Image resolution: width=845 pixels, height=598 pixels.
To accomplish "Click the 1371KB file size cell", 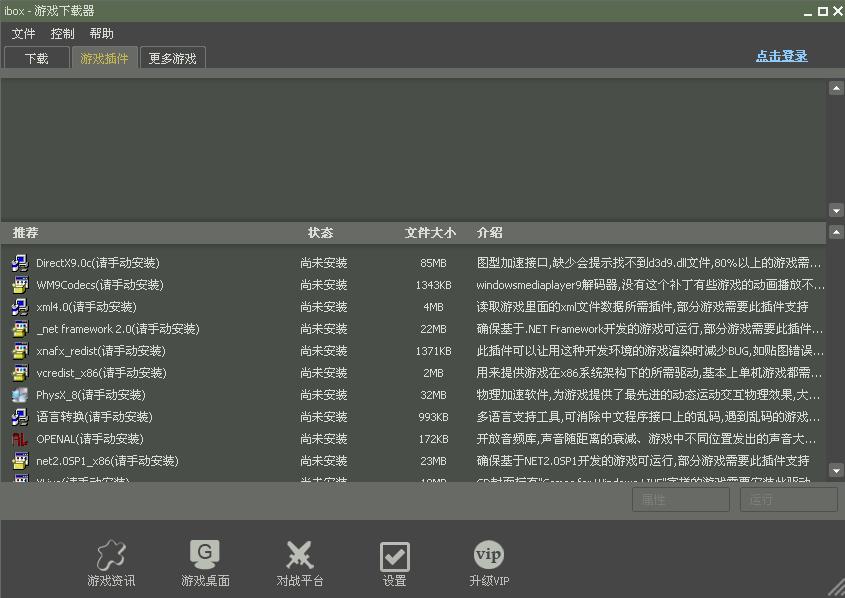I will click(433, 351).
